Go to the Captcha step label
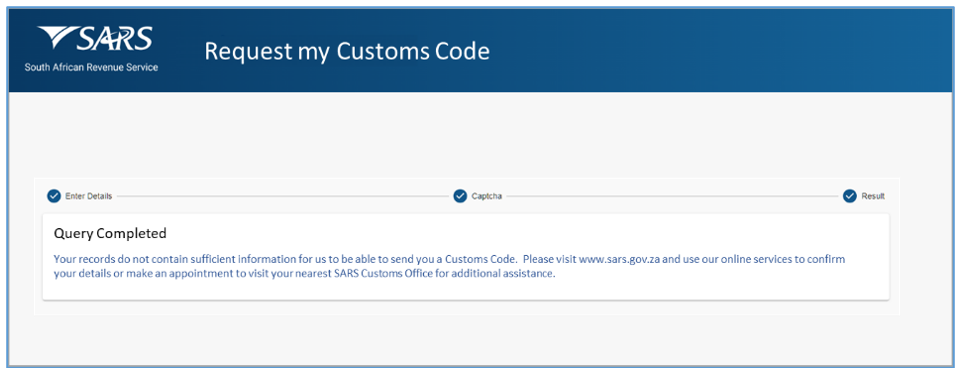The width and height of the screenshot is (957, 371). pyautogui.click(x=486, y=196)
